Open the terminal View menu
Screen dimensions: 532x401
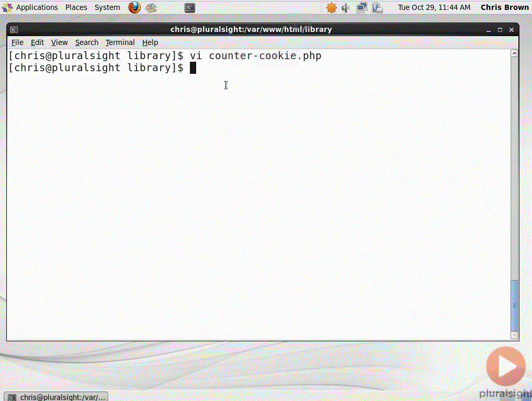(60, 42)
